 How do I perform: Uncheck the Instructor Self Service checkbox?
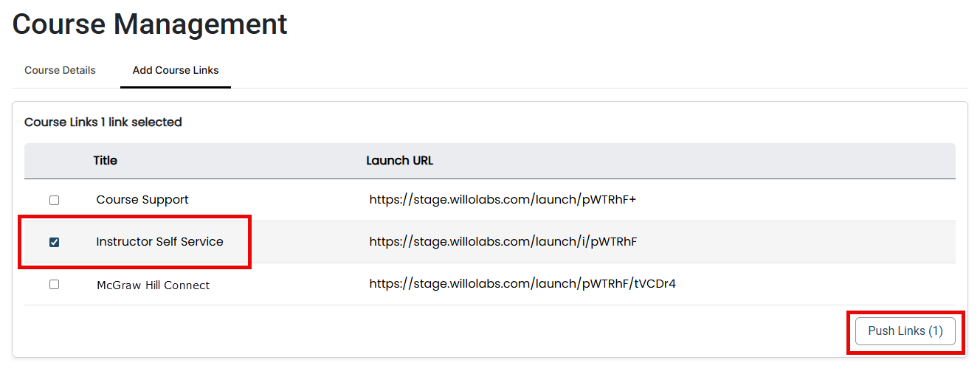click(x=54, y=242)
